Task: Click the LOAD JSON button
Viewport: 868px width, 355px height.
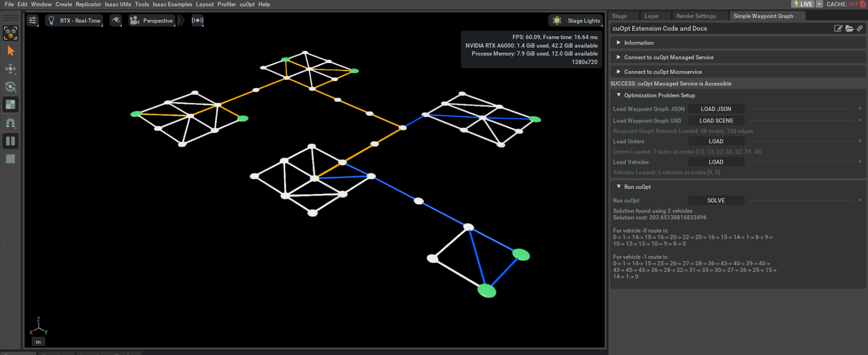Action: click(716, 109)
